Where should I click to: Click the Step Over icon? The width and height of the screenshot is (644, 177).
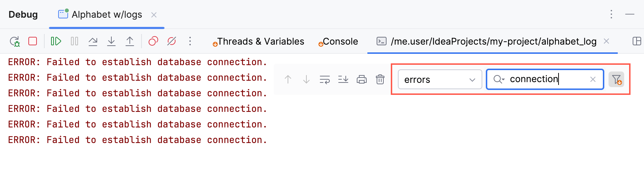coord(93,41)
